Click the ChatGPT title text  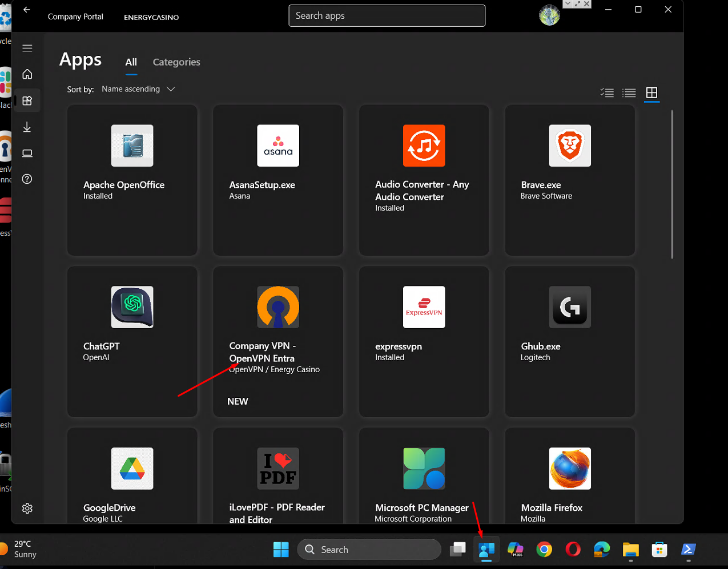click(102, 346)
